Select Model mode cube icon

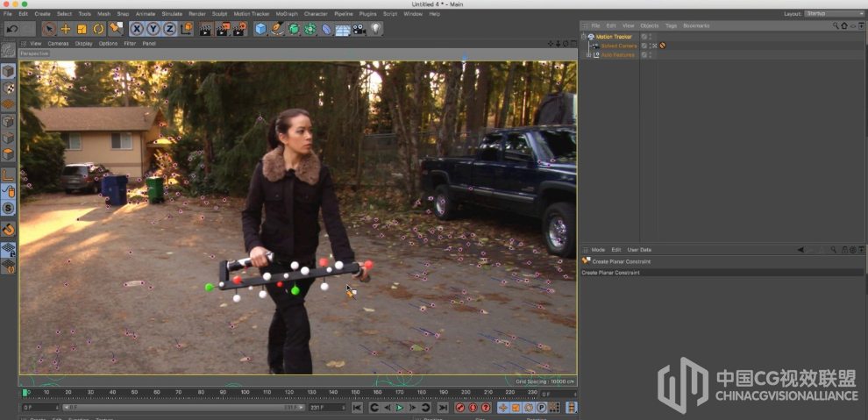pos(8,71)
